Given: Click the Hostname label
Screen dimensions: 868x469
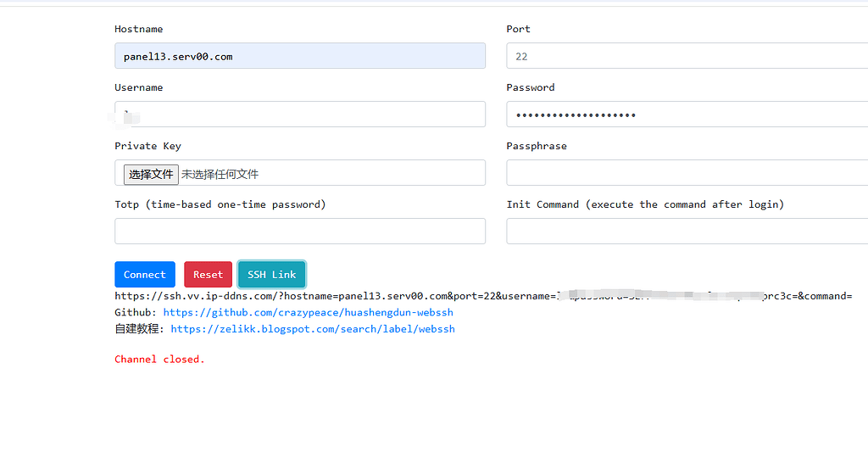Looking at the screenshot, I should click(x=138, y=29).
